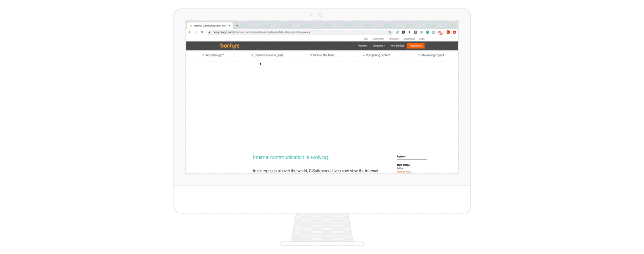Open the Platform menu item
Viewport: 644px width, 254px height.
coord(363,46)
